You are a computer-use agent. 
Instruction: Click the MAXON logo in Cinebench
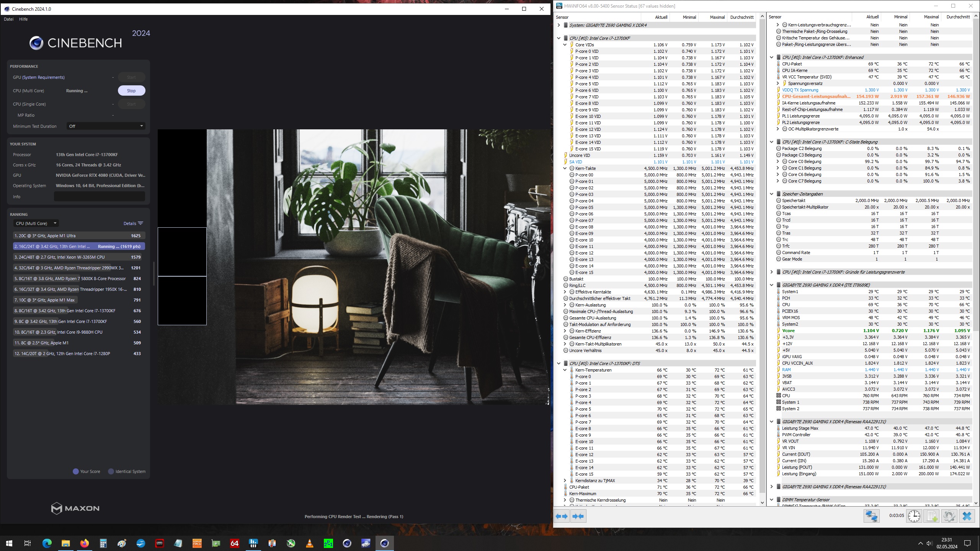[75, 508]
